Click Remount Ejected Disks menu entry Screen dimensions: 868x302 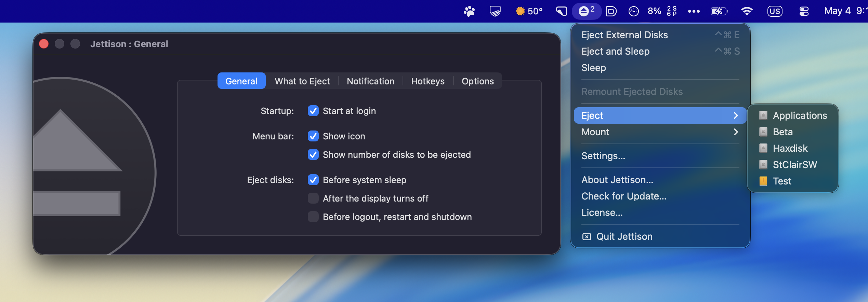coord(660,92)
